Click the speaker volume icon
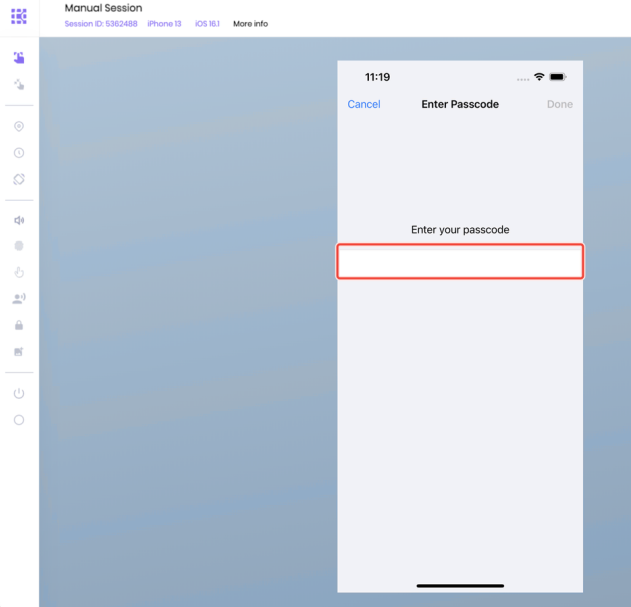The image size is (631, 607). (19, 220)
